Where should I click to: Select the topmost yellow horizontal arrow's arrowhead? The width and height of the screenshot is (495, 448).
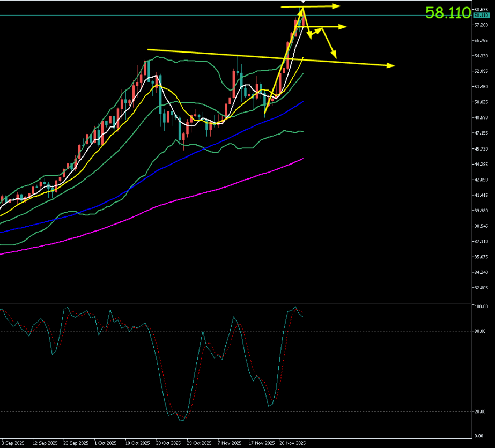[337, 6]
